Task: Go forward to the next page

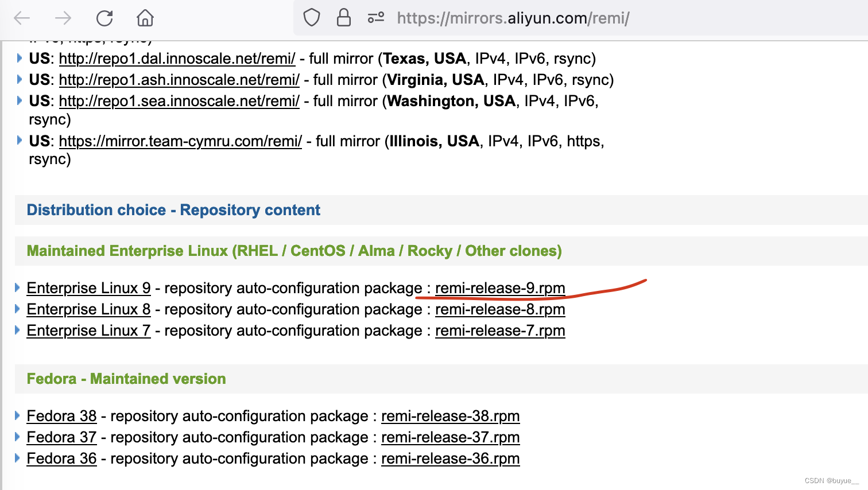Action: (x=63, y=18)
